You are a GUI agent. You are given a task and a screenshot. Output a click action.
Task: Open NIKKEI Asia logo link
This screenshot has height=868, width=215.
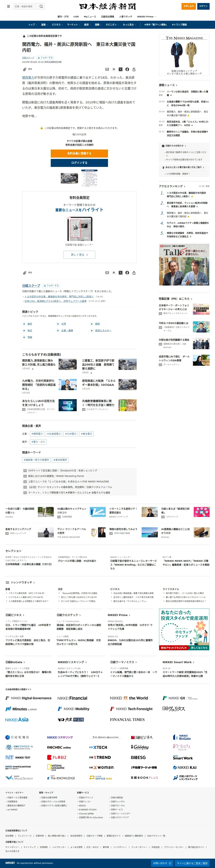pyautogui.click(x=17, y=719)
